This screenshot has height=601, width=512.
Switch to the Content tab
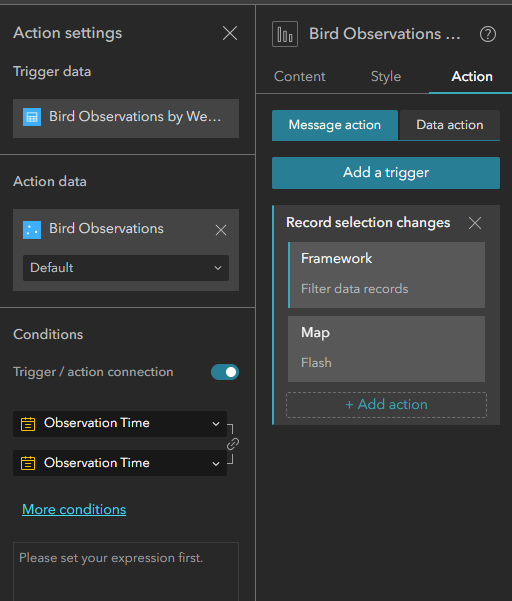[300, 76]
